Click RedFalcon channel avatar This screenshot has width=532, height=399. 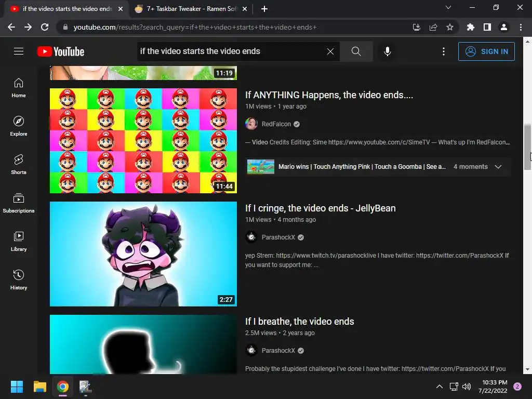pyautogui.click(x=251, y=124)
